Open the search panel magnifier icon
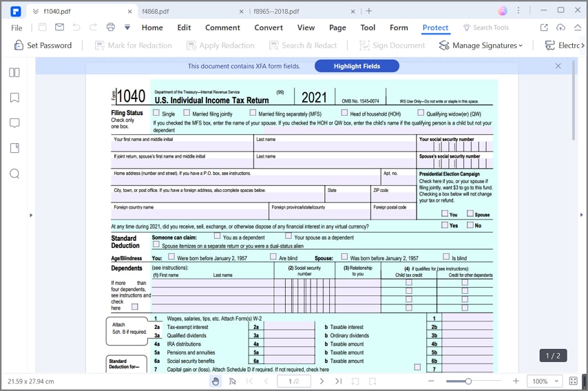 [x=14, y=173]
